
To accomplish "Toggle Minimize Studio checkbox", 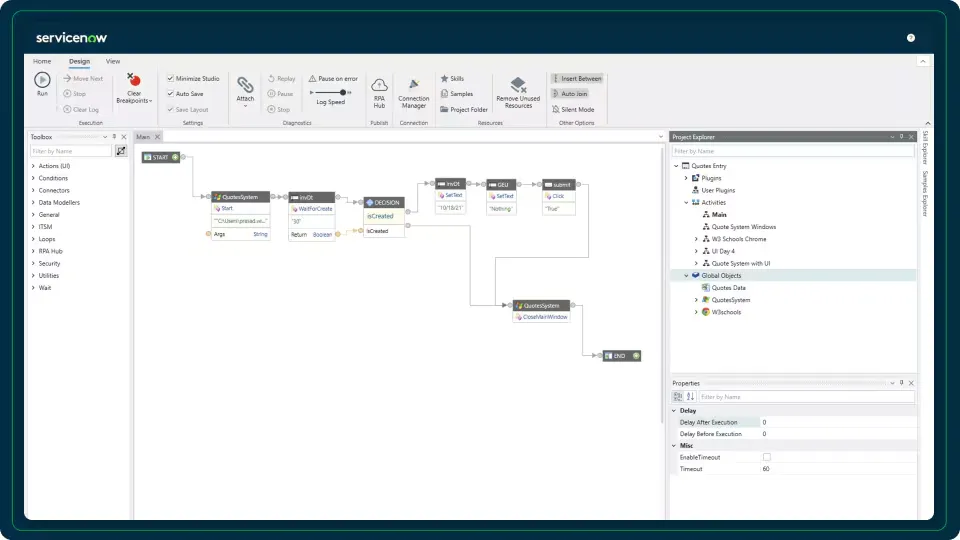I will pyautogui.click(x=170, y=78).
